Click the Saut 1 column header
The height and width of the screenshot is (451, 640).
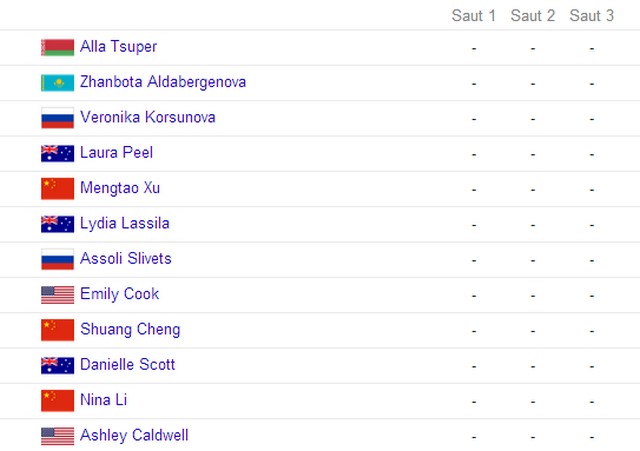474,16
